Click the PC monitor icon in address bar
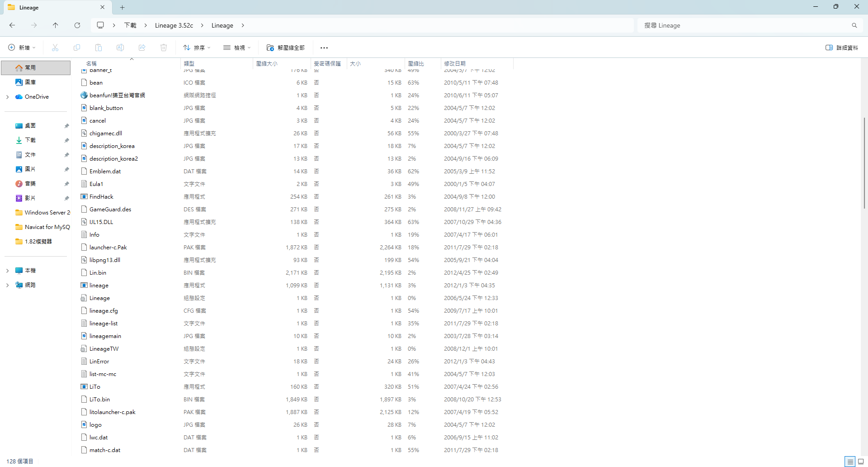Screen dimensions: 868x467 tap(100, 25)
